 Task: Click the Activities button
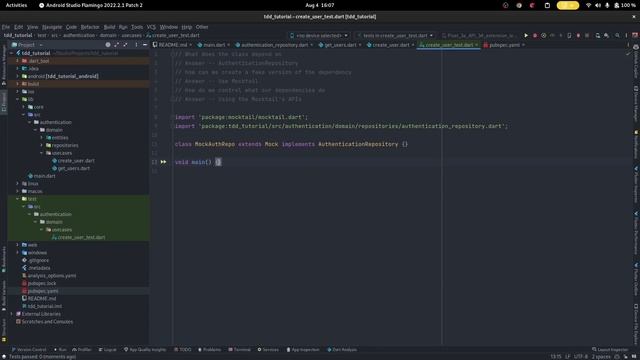[16, 5]
